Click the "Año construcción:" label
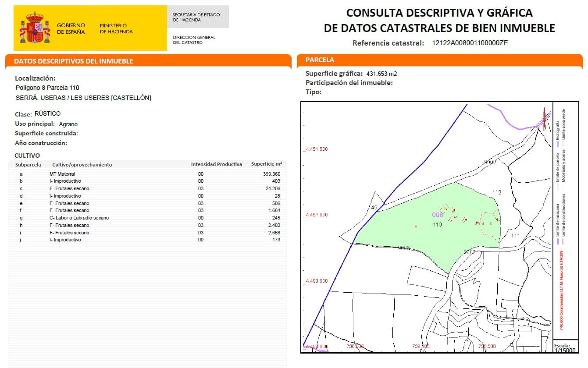The width and height of the screenshot is (588, 368). (x=41, y=143)
